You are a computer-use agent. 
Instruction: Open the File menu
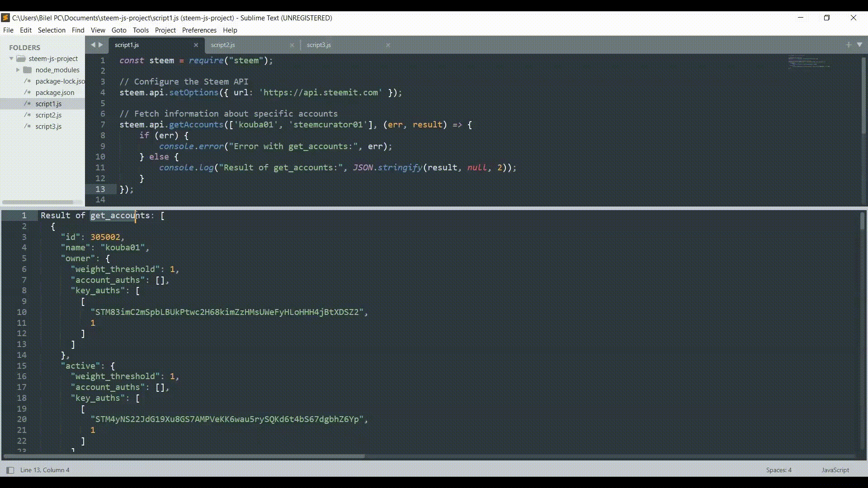[8, 30]
